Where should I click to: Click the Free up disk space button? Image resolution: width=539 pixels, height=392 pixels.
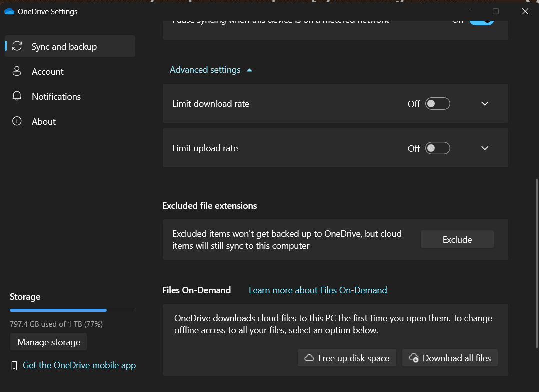click(x=347, y=358)
